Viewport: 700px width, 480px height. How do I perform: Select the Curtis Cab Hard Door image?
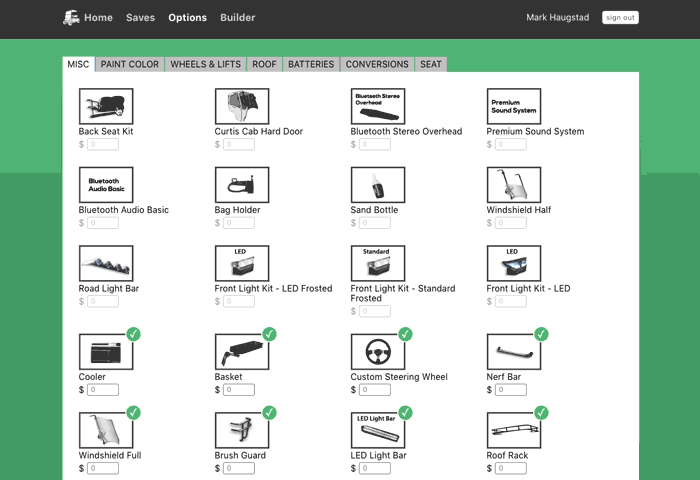tap(242, 106)
